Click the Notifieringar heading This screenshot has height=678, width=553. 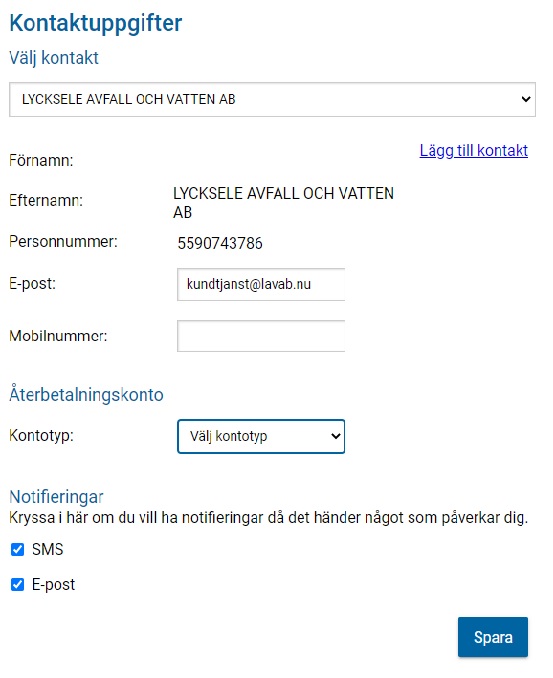coord(56,497)
